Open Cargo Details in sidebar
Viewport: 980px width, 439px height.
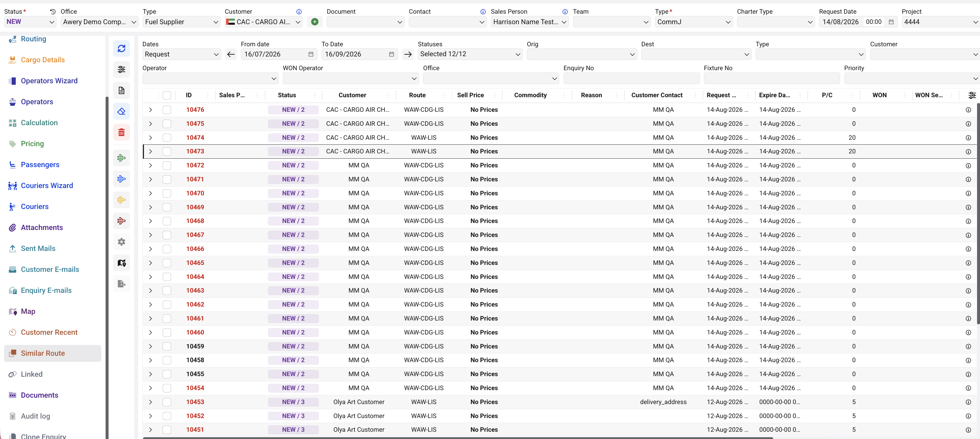pyautogui.click(x=42, y=60)
